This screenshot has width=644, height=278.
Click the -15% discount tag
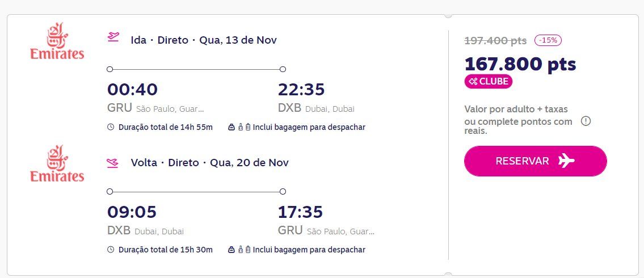pyautogui.click(x=548, y=40)
